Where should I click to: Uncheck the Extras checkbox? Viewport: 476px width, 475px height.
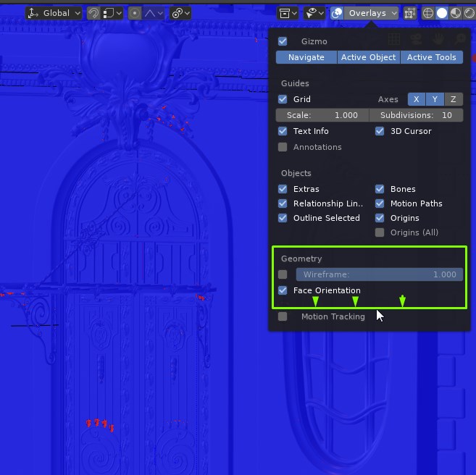[x=283, y=189]
